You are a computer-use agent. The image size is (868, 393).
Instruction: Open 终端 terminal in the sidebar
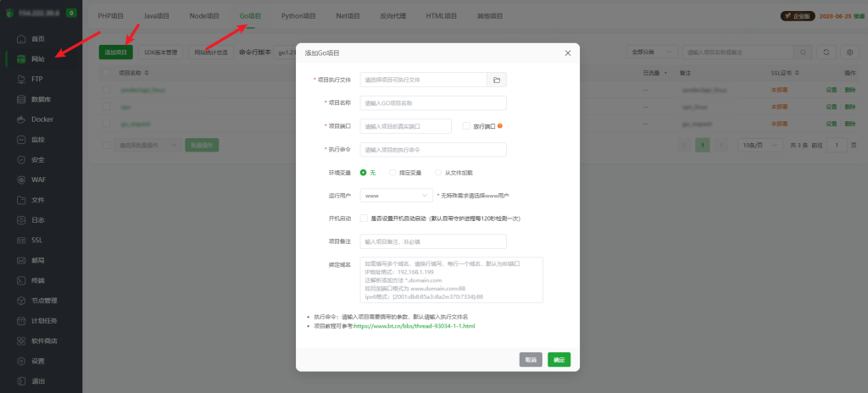point(37,280)
